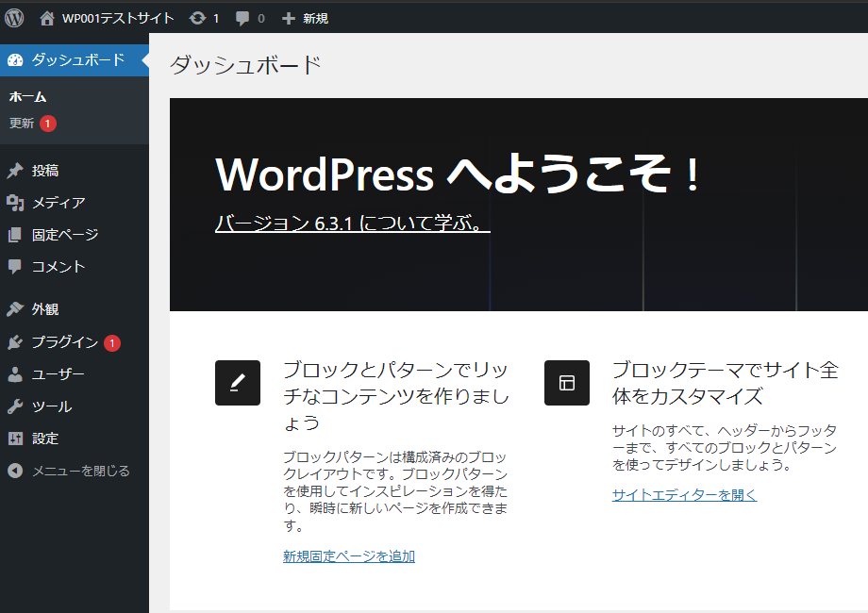This screenshot has height=613, width=868.
Task: Click the pushpin icon for 投稿
Action: (15, 171)
